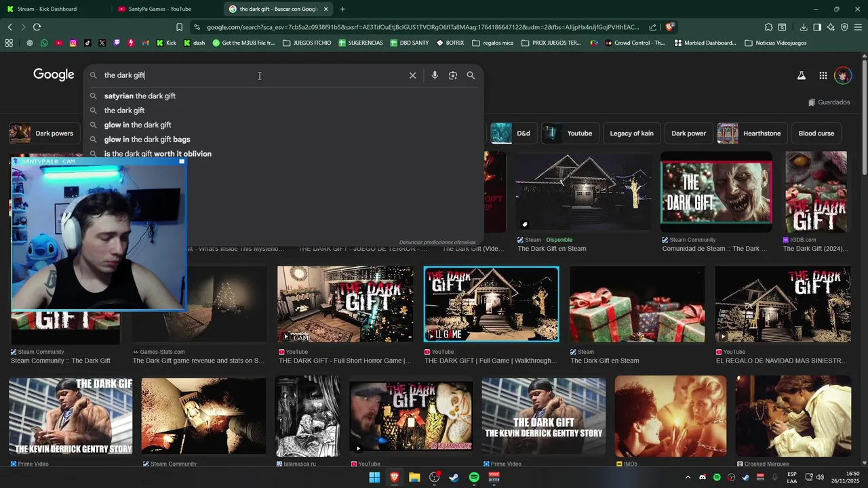
Task: Click Denunciar predicciones ofensivas link
Action: click(437, 242)
